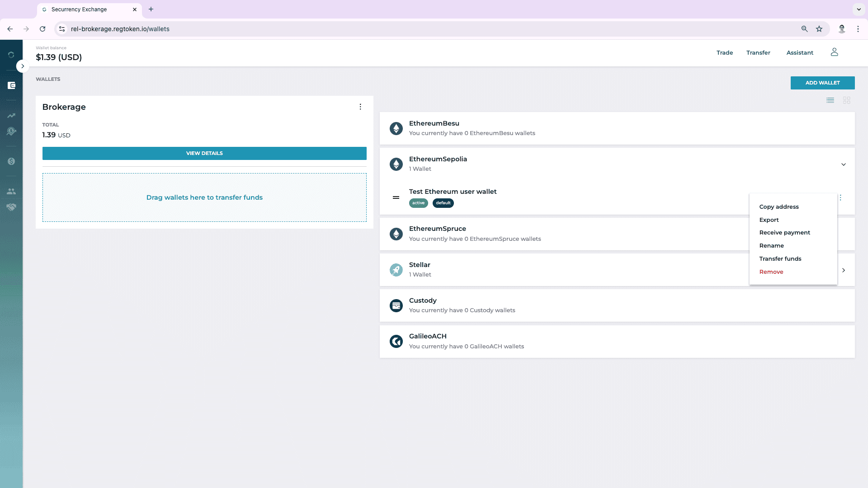Click the Test Ethereum wallet drag handle

(396, 197)
